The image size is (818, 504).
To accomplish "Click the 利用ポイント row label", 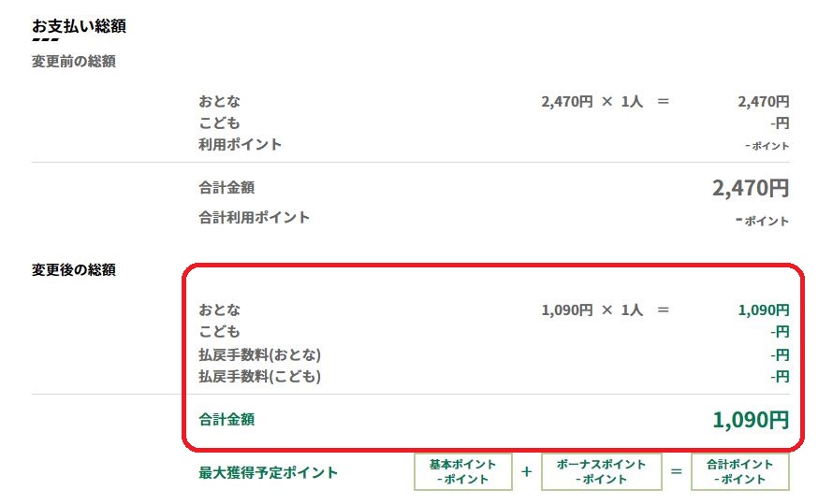I will (x=240, y=144).
